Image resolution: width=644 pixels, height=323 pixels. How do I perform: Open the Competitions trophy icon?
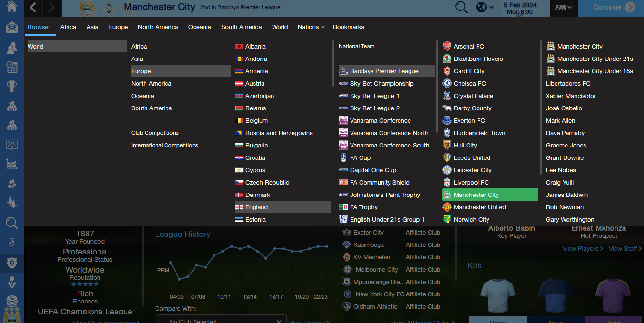click(12, 86)
